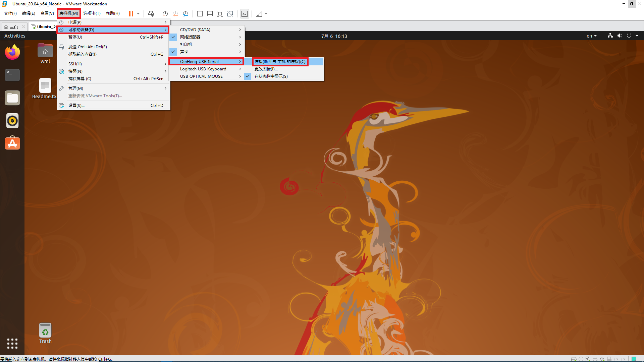Toggle 网络适配器 checked menu item

pos(207,37)
